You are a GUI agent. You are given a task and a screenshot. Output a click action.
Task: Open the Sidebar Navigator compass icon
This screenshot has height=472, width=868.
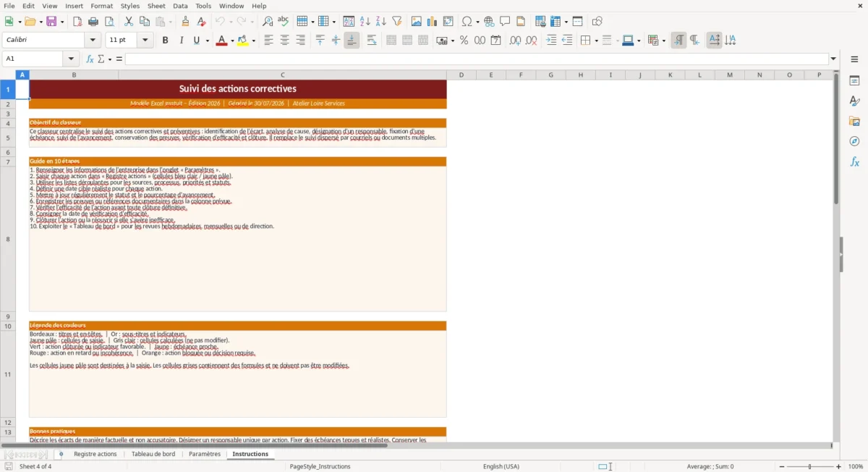[854, 142]
